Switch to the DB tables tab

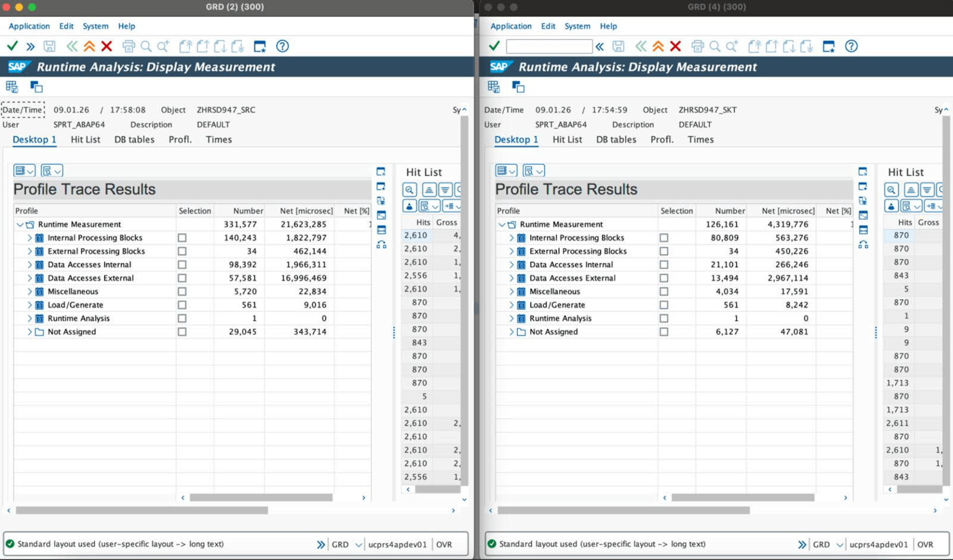tap(133, 139)
